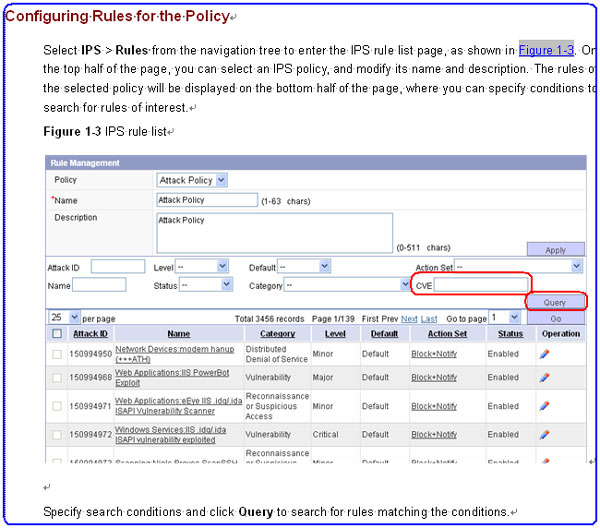Open the Action Set filter dropdown

coord(518,267)
